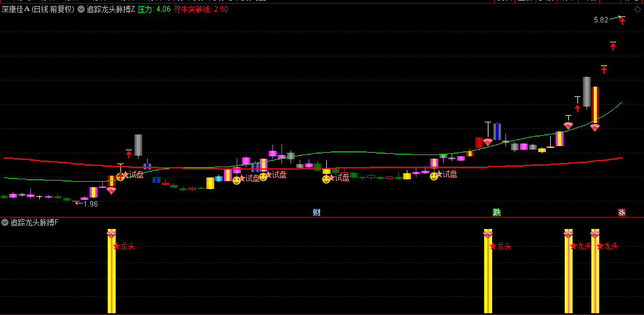Click the leftmost red gem in main chart
The image size is (644, 315).
tap(111, 190)
